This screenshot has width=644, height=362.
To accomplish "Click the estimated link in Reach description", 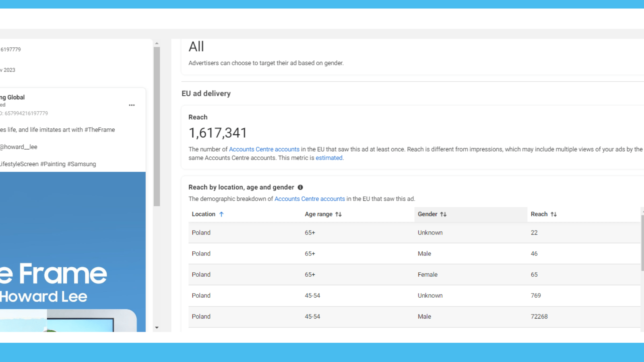I will 329,158.
